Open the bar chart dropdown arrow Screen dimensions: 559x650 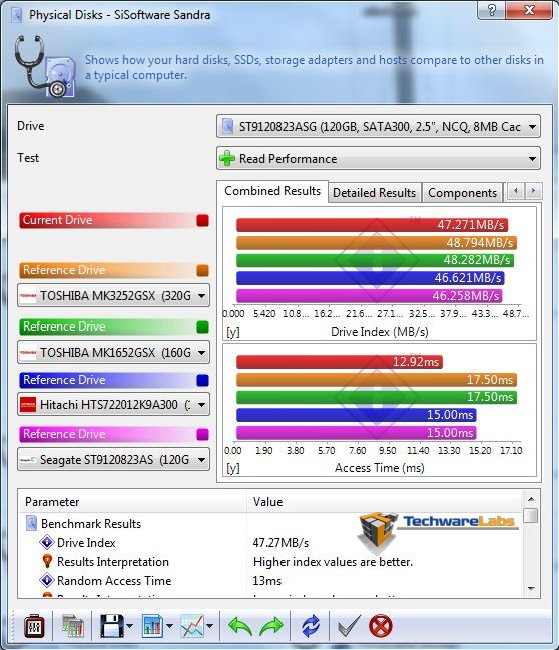pyautogui.click(x=169, y=626)
